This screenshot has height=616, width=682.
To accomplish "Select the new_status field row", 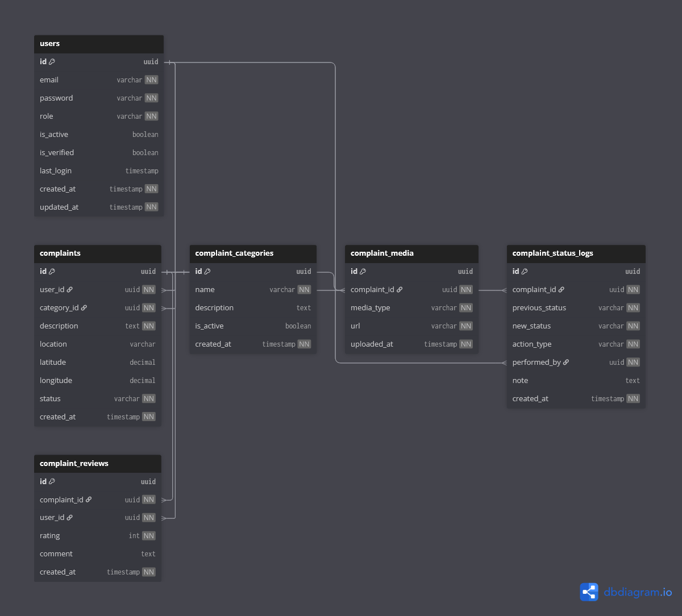I will [x=531, y=326].
